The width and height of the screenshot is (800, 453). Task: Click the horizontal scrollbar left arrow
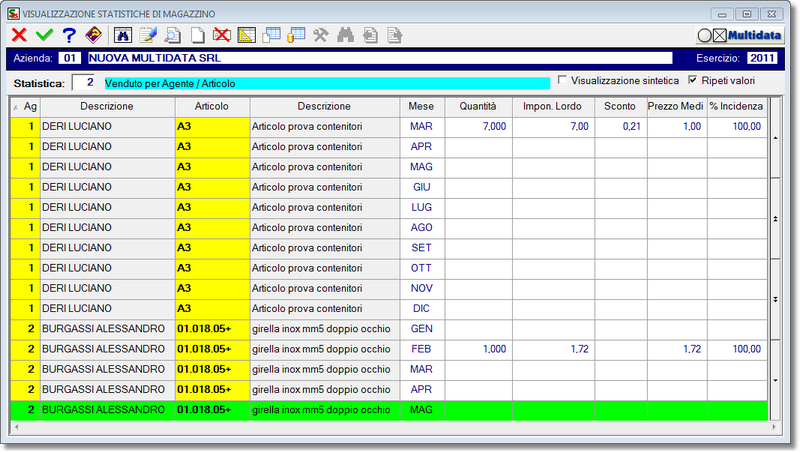pyautogui.click(x=16, y=427)
